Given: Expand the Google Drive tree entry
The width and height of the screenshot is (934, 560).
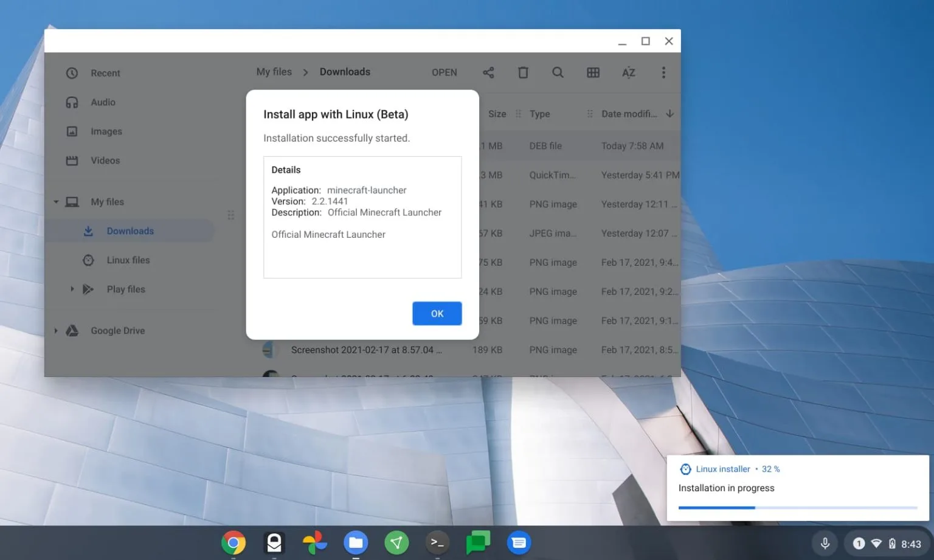Looking at the screenshot, I should tap(56, 330).
